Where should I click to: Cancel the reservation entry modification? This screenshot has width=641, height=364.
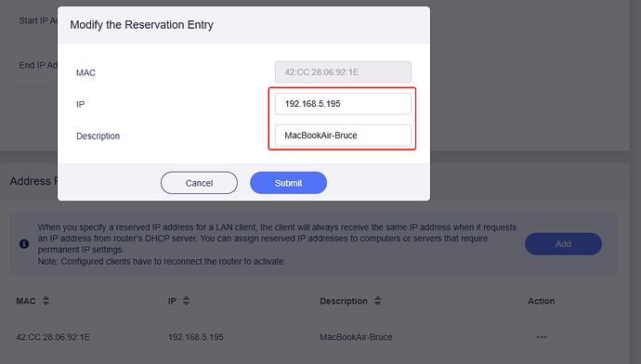199,183
